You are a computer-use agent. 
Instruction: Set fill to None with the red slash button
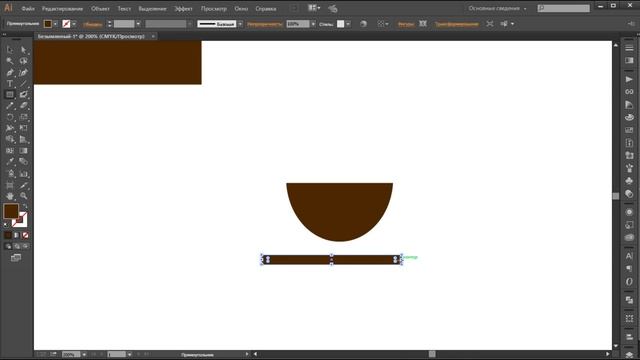(x=25, y=236)
